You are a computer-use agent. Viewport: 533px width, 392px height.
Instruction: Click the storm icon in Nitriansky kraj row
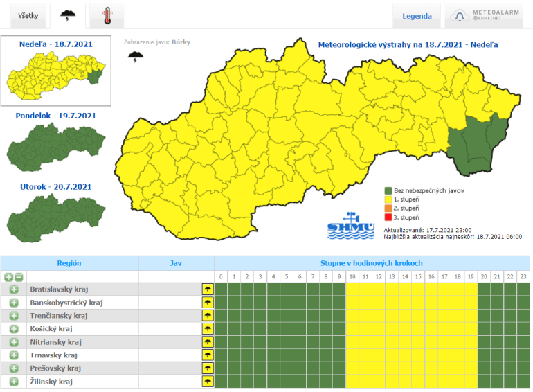[x=208, y=342]
